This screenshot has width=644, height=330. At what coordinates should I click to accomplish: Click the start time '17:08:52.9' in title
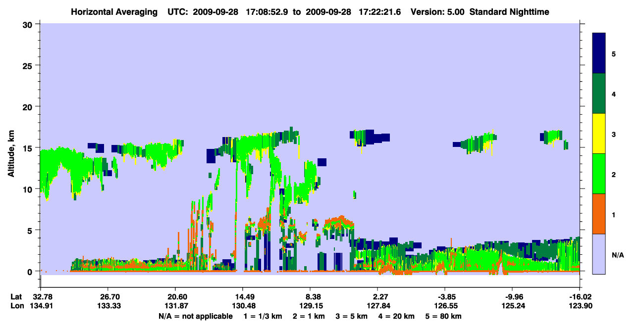point(267,11)
